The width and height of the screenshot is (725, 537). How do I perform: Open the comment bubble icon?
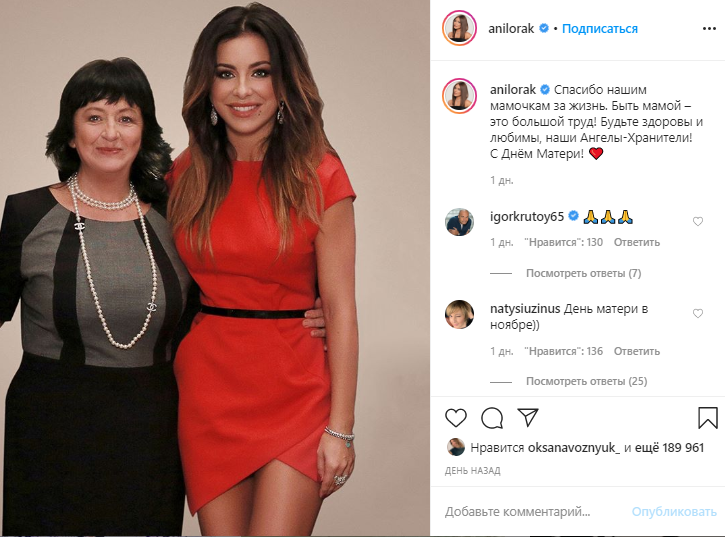click(x=492, y=418)
